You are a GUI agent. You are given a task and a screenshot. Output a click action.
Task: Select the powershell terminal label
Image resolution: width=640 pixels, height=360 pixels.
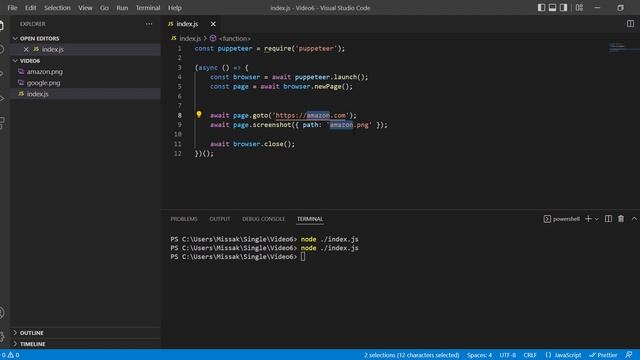(x=562, y=219)
